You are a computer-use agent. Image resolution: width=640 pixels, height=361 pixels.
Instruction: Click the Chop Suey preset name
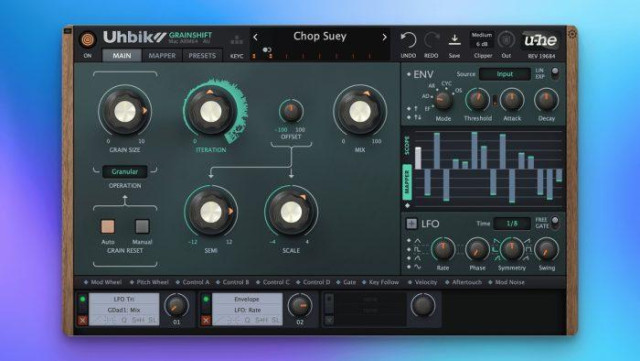(320, 36)
